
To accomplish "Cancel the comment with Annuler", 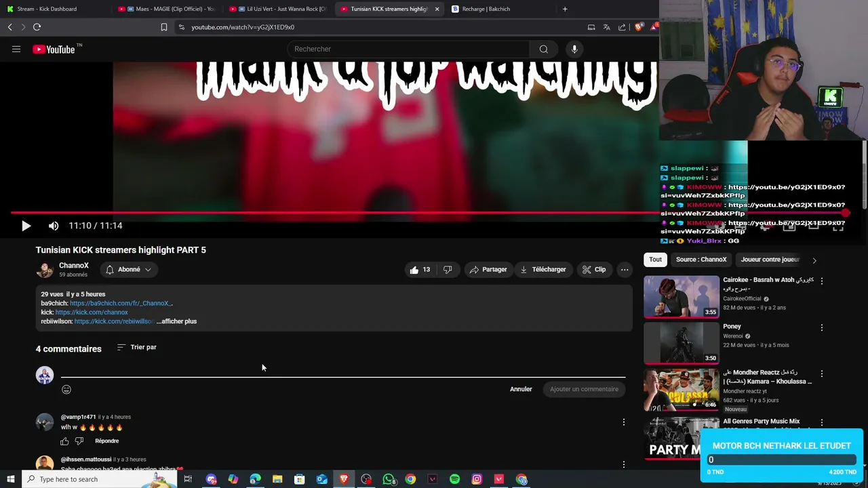I will coord(521,389).
